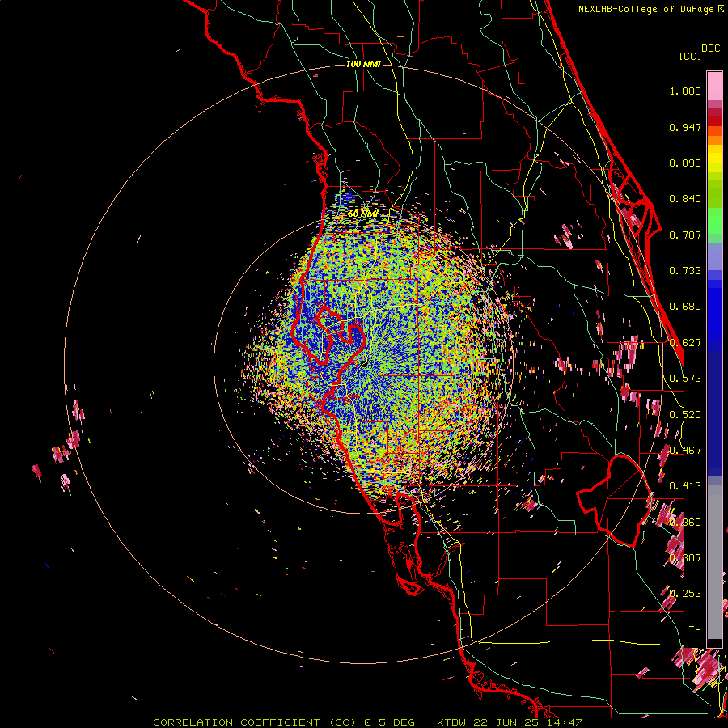This screenshot has width=728, height=728.
Task: Click the 0.413 scale value
Action: [685, 486]
